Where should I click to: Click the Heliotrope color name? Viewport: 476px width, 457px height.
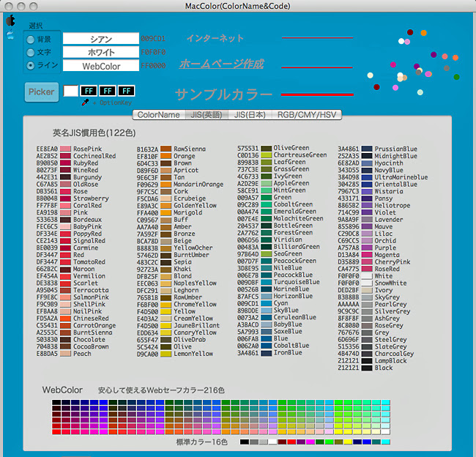tap(393, 206)
